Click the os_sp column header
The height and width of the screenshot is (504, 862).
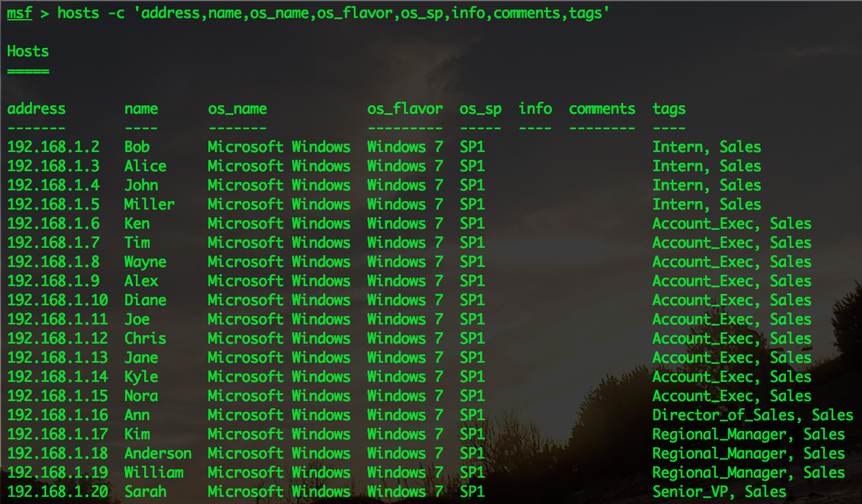point(480,109)
